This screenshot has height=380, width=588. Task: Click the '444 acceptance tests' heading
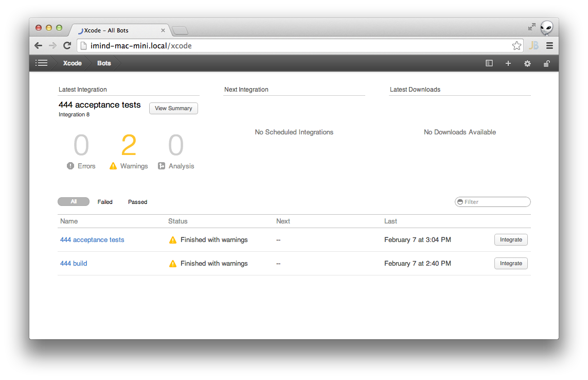(99, 105)
